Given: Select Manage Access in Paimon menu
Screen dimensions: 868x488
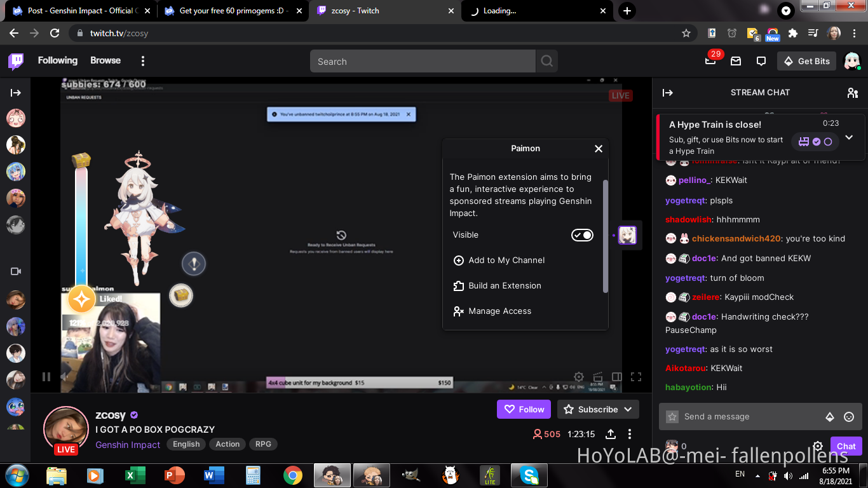Looking at the screenshot, I should pyautogui.click(x=499, y=311).
